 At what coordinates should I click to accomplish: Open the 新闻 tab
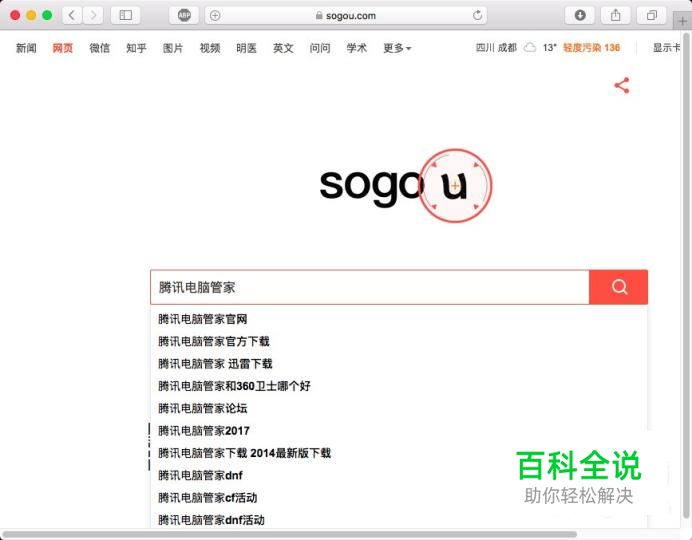26,48
